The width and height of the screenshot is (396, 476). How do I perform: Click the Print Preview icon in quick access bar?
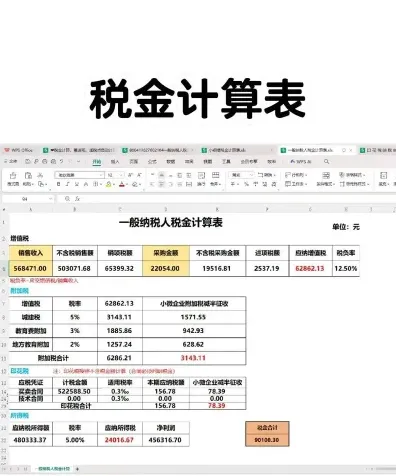(53, 161)
